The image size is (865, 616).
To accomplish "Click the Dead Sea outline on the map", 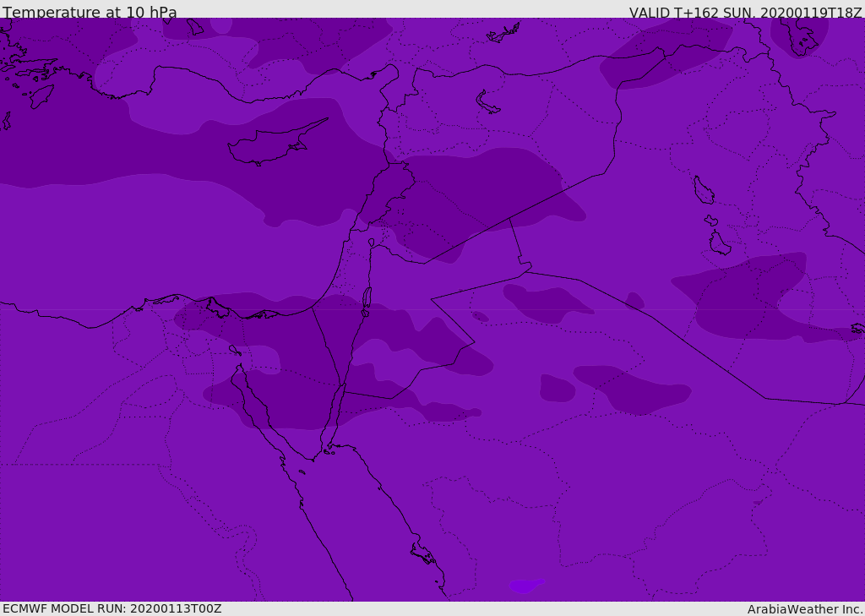I will pos(367,302).
